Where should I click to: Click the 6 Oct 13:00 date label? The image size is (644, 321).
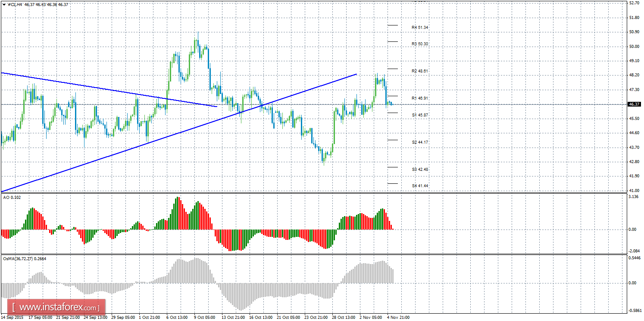coord(177,318)
